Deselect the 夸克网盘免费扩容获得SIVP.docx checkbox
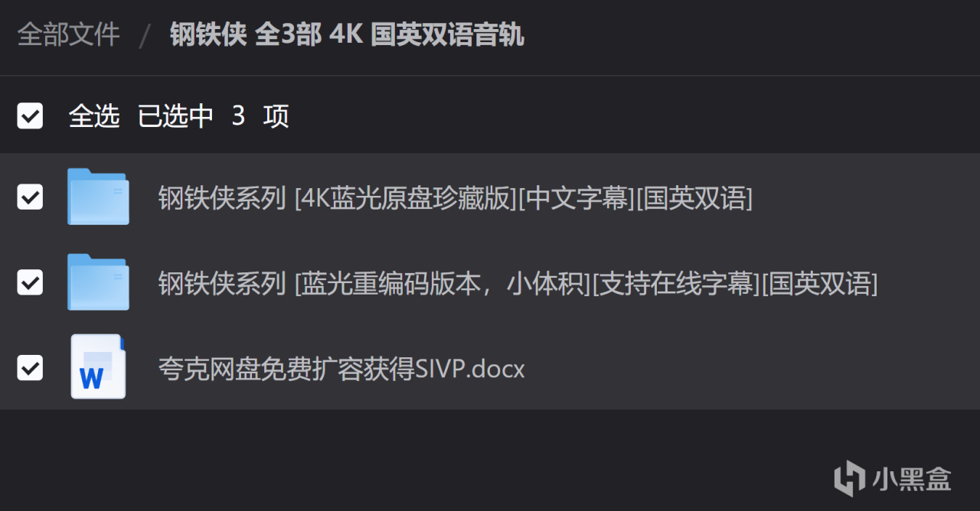Screen dimensions: 980x511 (x=30, y=368)
